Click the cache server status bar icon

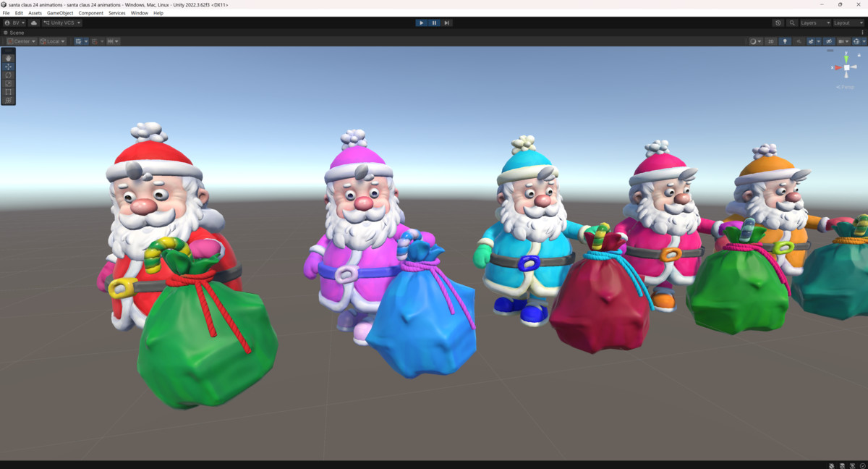pyautogui.click(x=842, y=465)
